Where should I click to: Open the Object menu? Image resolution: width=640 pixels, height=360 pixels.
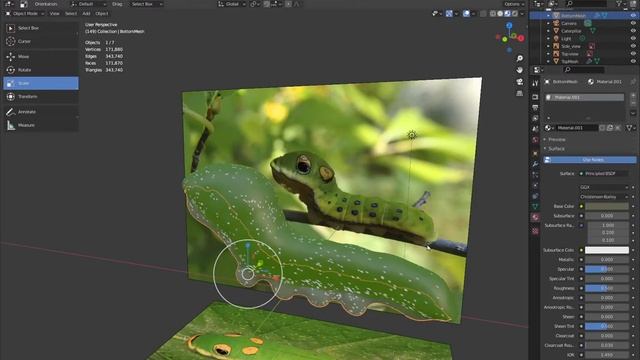pos(102,13)
